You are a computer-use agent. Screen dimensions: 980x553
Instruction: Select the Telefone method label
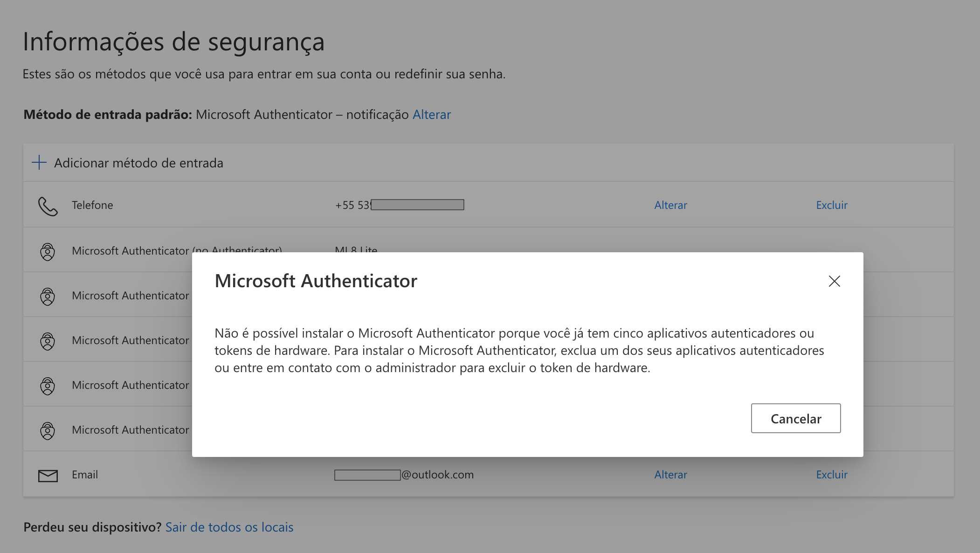(92, 205)
